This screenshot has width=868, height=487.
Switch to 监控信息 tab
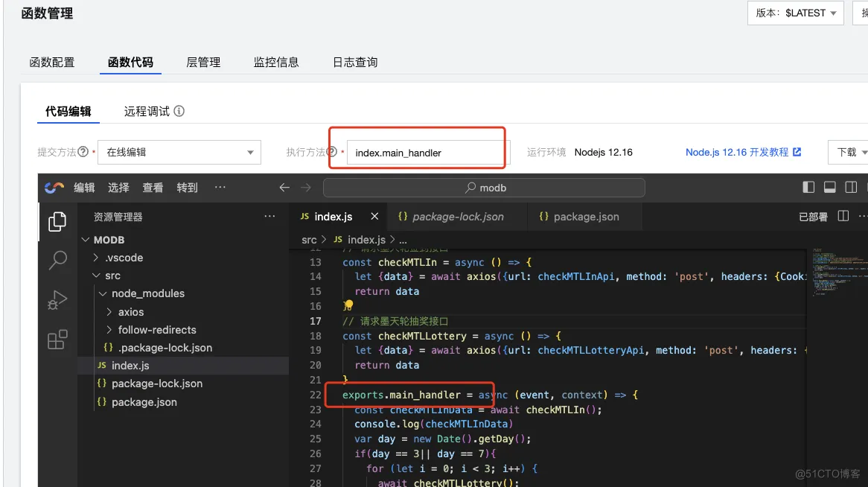click(275, 62)
